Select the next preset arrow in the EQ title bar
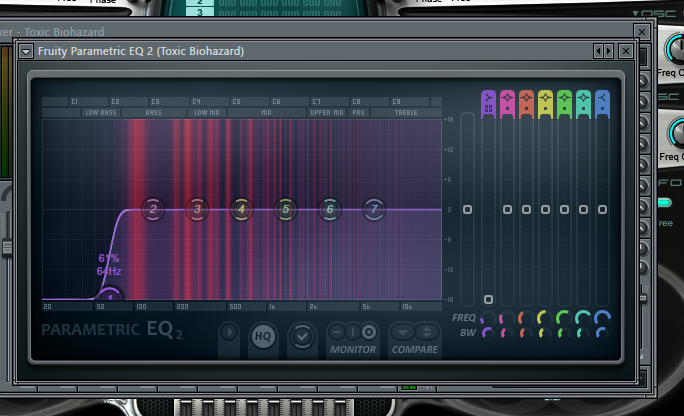The width and height of the screenshot is (684, 416). (x=609, y=51)
